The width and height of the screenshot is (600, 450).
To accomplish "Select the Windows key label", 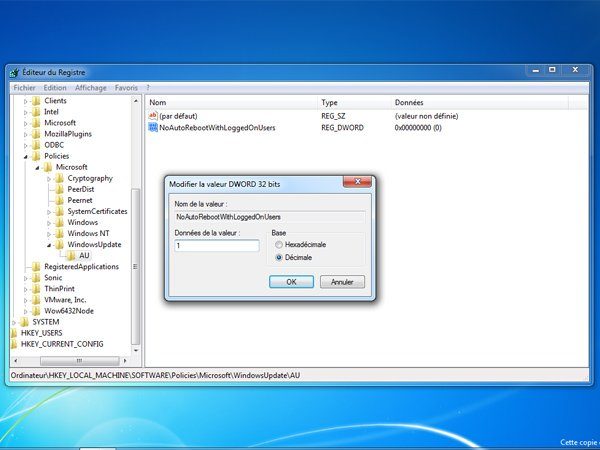I will coord(83,222).
